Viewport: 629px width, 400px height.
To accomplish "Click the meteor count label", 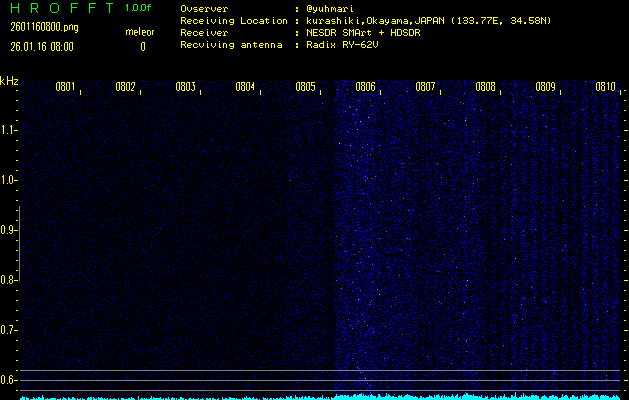I will [140, 32].
